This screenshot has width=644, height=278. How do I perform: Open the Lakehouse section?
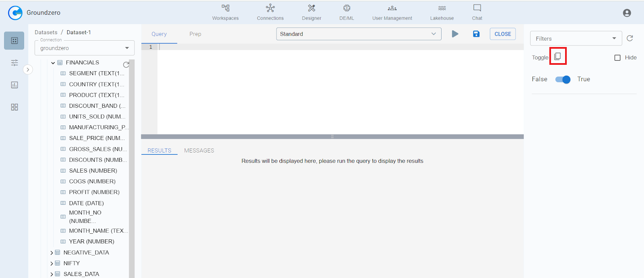pyautogui.click(x=442, y=12)
